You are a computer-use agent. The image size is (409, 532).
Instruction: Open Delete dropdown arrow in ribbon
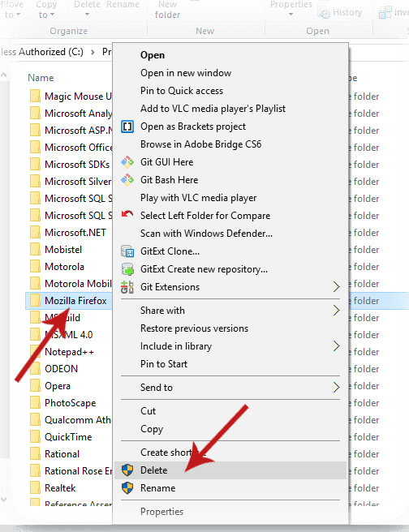[x=87, y=15]
